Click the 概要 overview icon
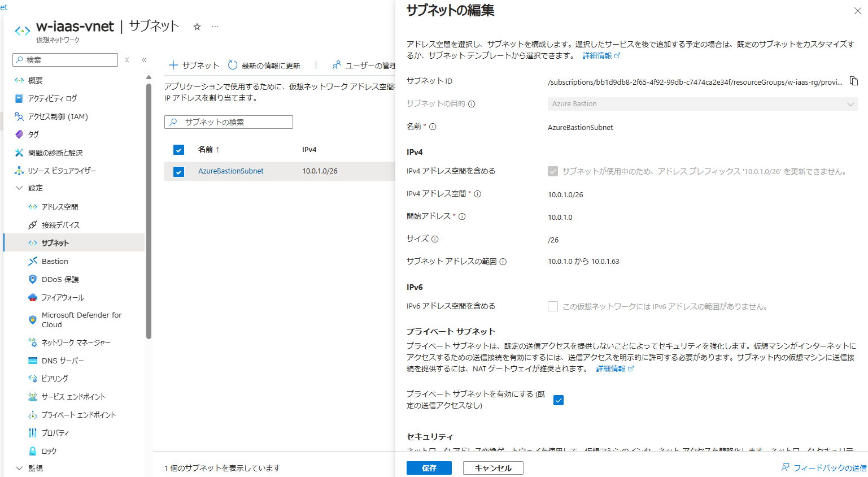Image resolution: width=868 pixels, height=477 pixels. (x=19, y=80)
